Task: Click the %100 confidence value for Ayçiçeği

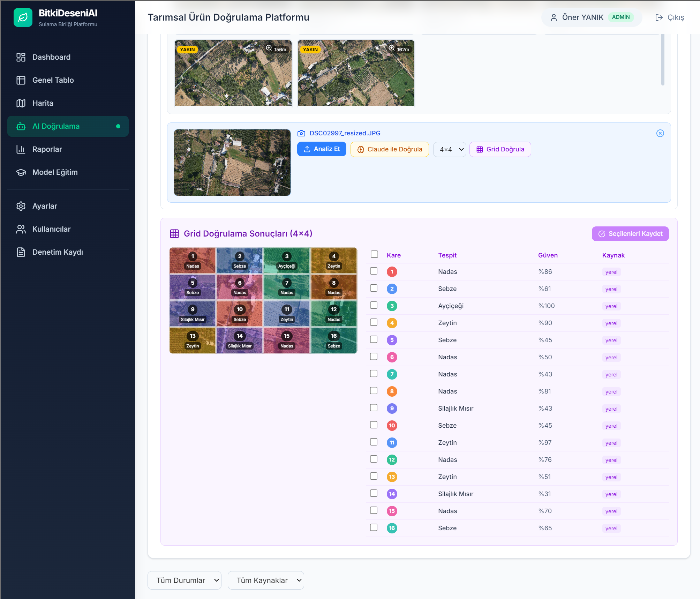Action: pyautogui.click(x=547, y=306)
